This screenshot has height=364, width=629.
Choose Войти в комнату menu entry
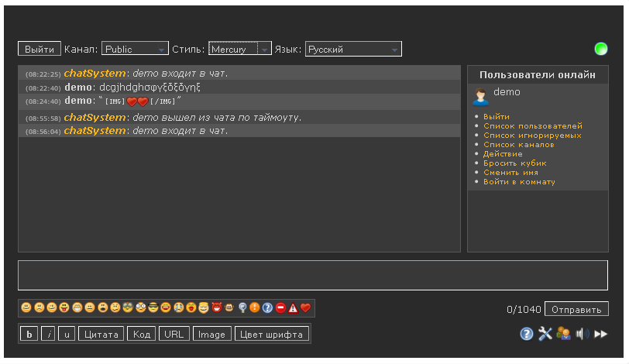519,181
